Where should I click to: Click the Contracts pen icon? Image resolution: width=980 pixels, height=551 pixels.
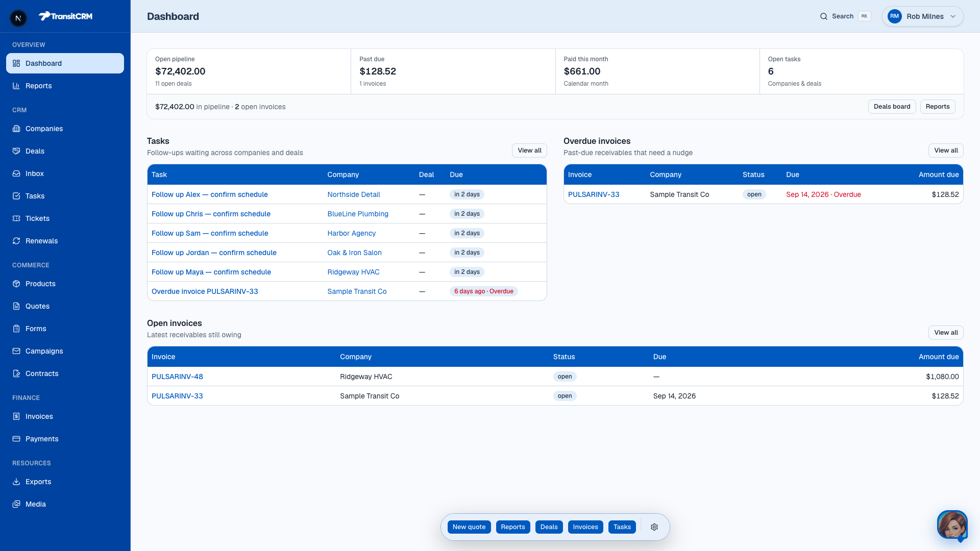pos(16,373)
